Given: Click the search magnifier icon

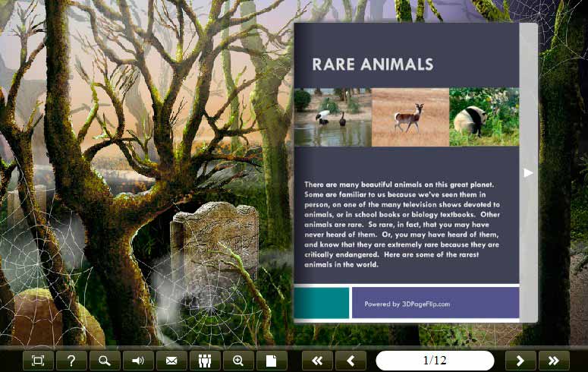Looking at the screenshot, I should pos(105,361).
